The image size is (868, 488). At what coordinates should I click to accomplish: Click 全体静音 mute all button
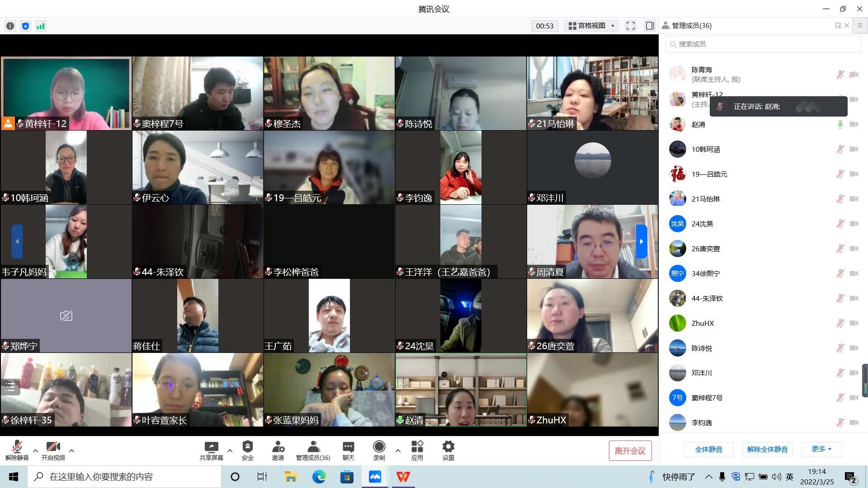(x=708, y=449)
